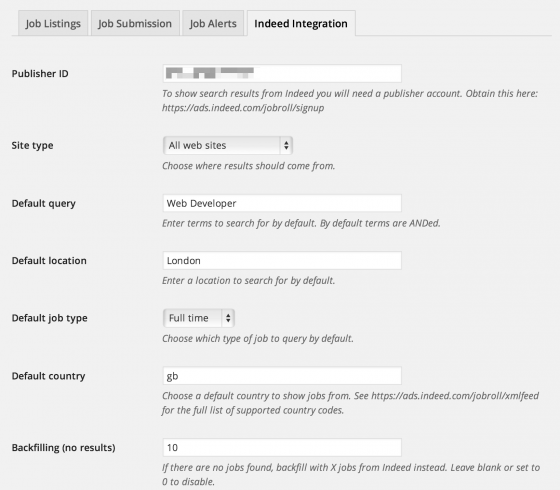Open the ads.indeed.com/jobroll/signup link
This screenshot has height=490, width=560.
click(243, 108)
